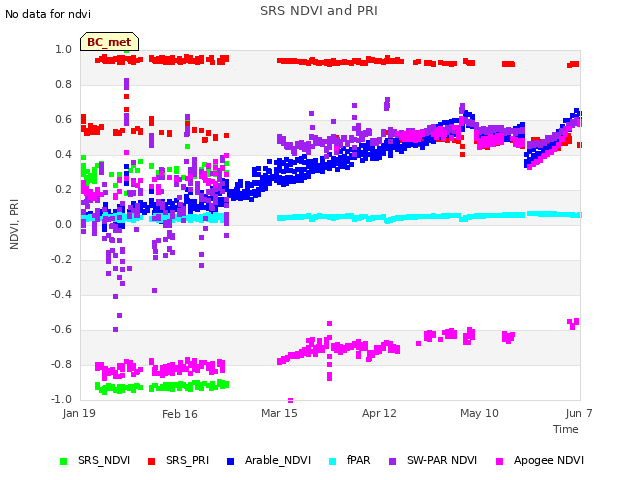Click the cyan fPAR legend marker
This screenshot has width=640, height=480.
[x=333, y=461]
